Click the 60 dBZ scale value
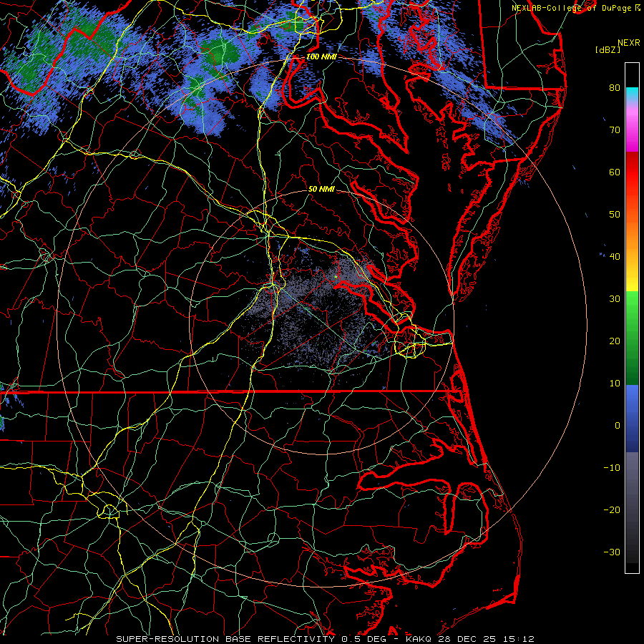Viewport: 644px width, 644px height. tap(615, 172)
